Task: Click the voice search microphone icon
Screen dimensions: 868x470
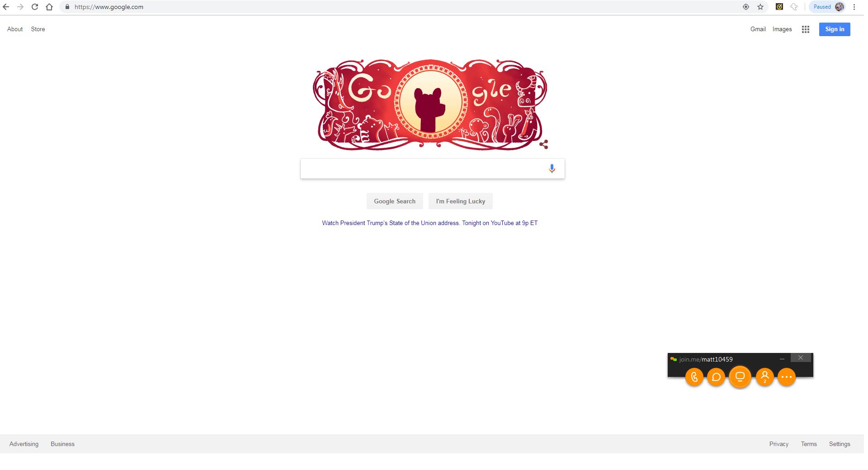Action: pyautogui.click(x=552, y=169)
